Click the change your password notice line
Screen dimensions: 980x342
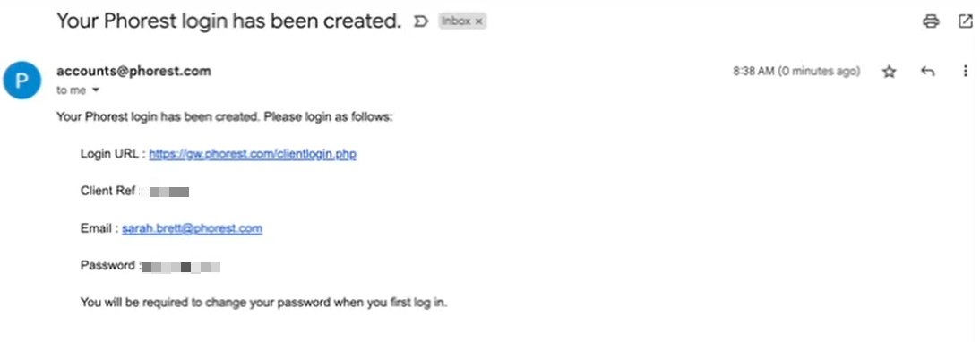263,304
